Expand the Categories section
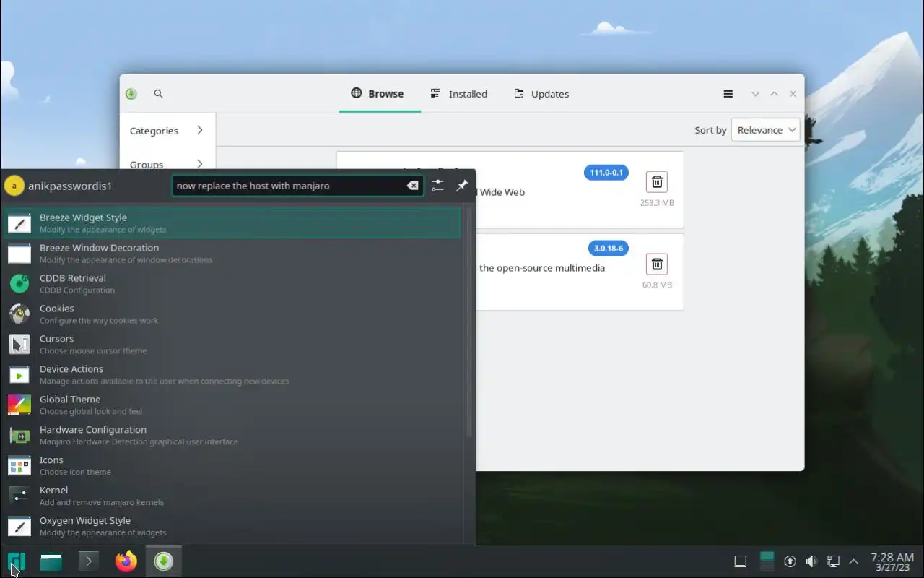This screenshot has height=578, width=924. [x=167, y=131]
